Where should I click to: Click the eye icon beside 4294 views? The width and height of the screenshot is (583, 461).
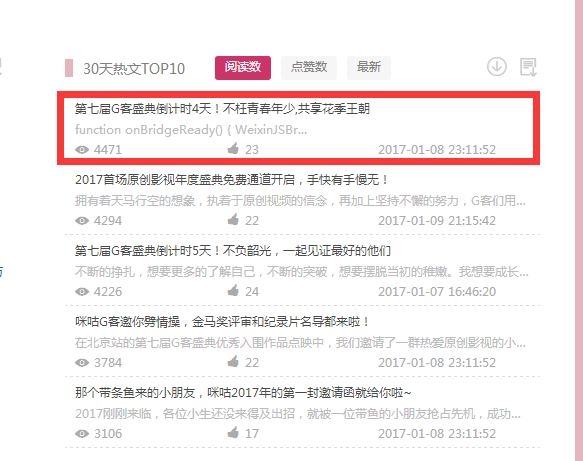click(82, 221)
